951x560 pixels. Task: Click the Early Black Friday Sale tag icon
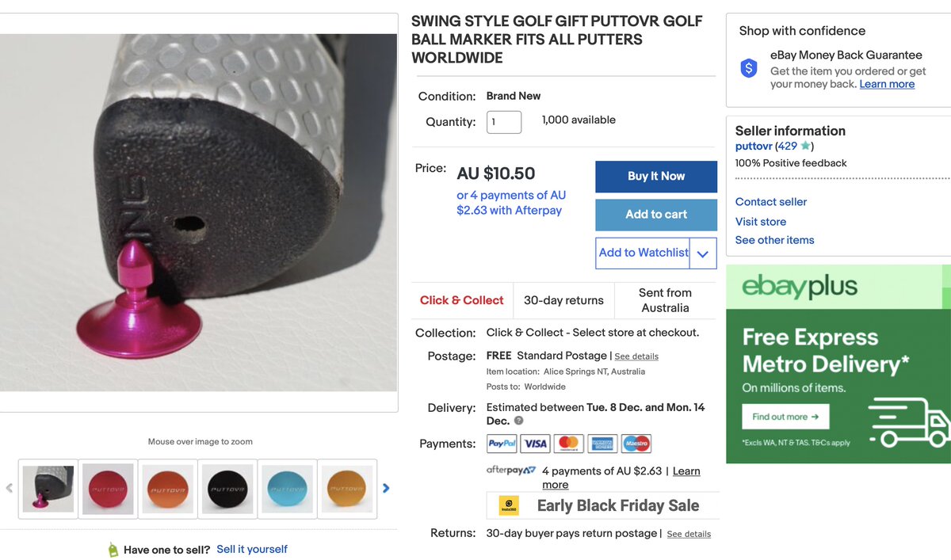pos(509,505)
